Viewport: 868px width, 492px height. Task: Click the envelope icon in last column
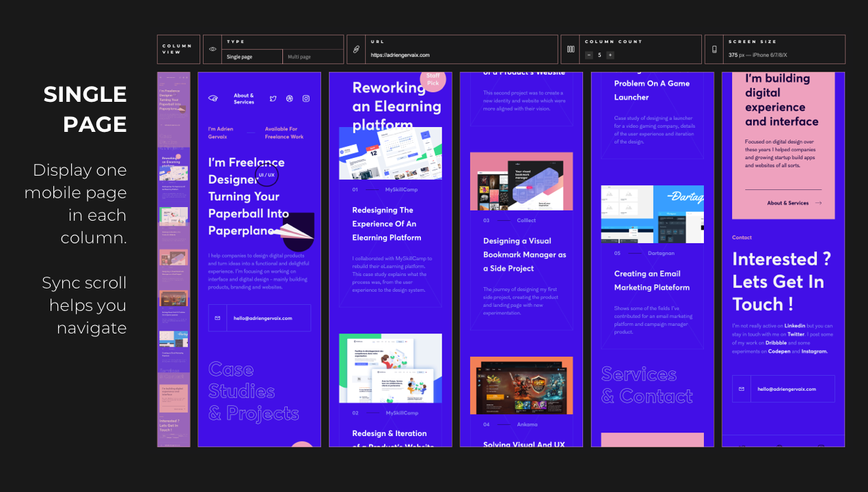point(742,389)
